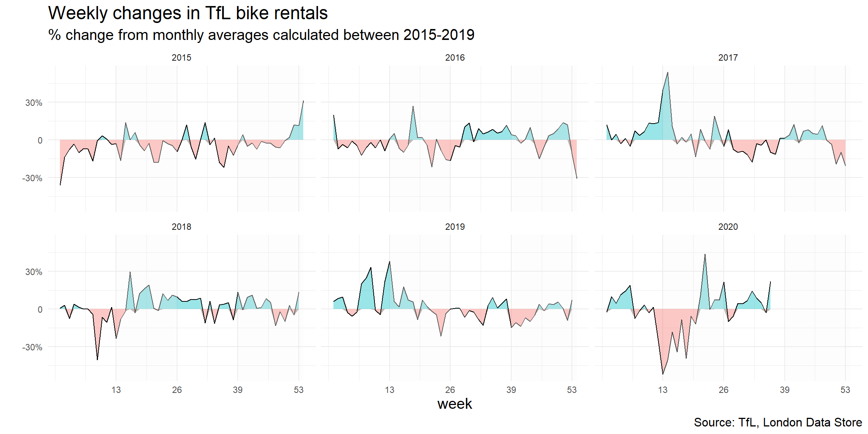Click week 39 tick label under 2020 panel

pyautogui.click(x=784, y=390)
